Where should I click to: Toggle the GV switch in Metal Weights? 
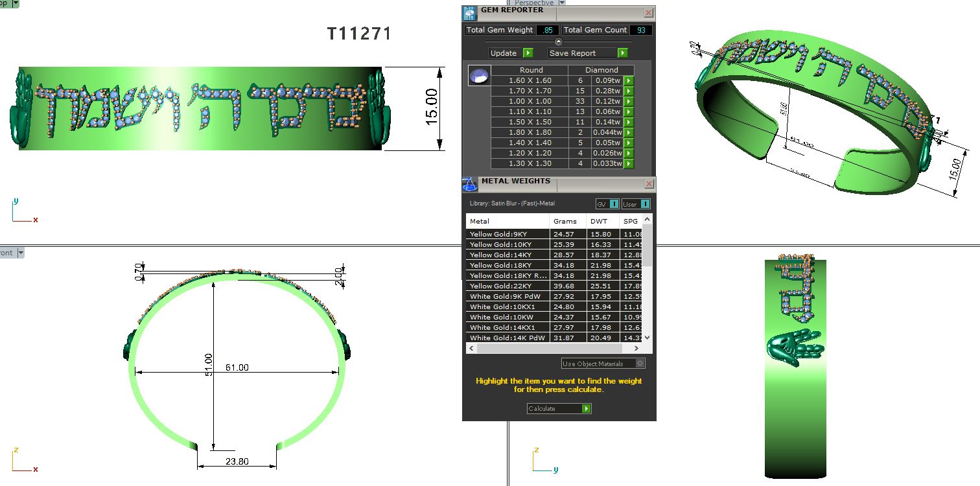(614, 204)
